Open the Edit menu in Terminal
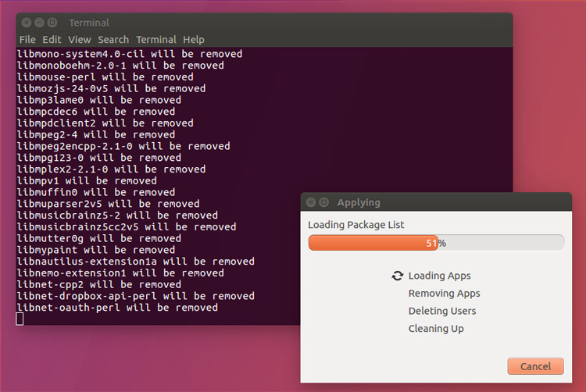 pos(52,40)
